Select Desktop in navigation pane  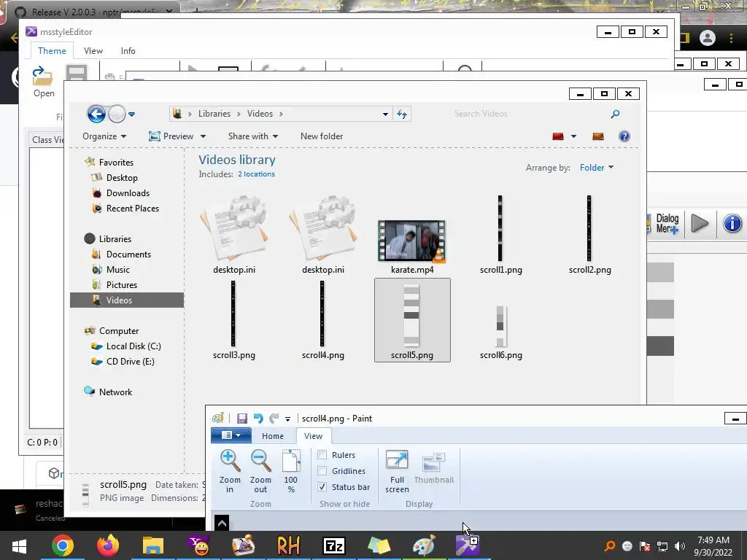pyautogui.click(x=122, y=178)
